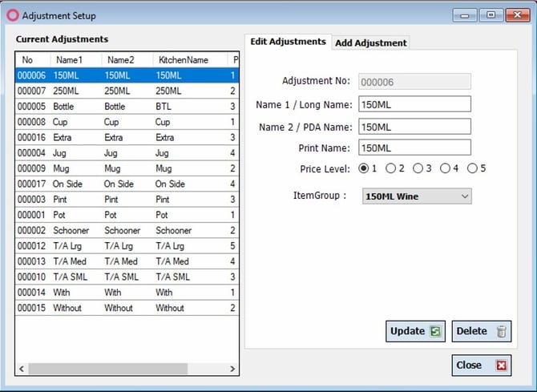Click the Name 1 / Long Name field
This screenshot has height=392, width=537.
pyautogui.click(x=414, y=104)
